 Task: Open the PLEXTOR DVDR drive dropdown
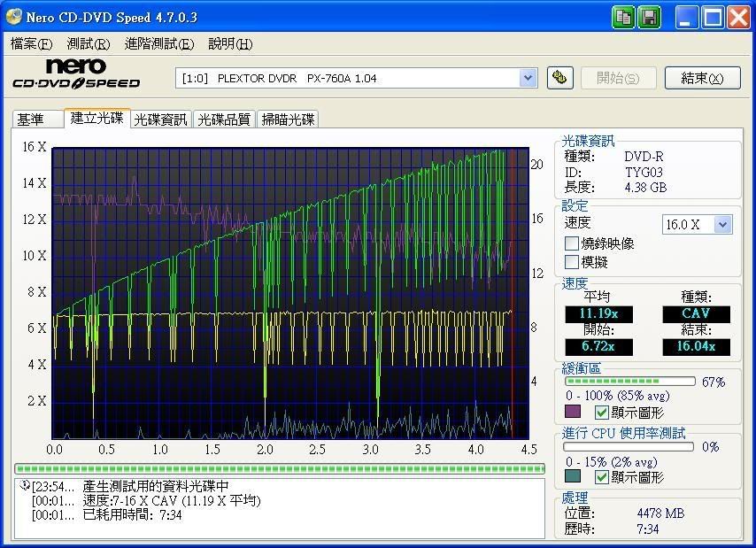pyautogui.click(x=528, y=78)
